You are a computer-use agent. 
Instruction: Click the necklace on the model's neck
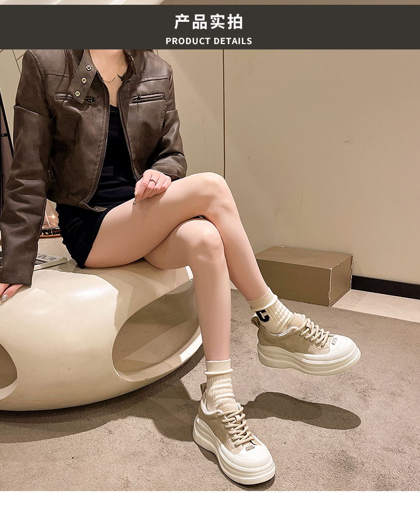(x=112, y=77)
